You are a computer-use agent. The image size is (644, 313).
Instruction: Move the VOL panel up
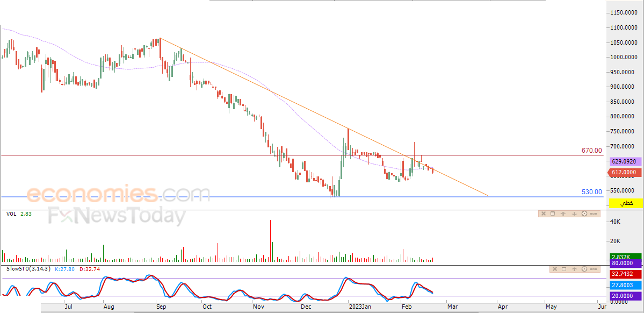pyautogui.click(x=563, y=214)
